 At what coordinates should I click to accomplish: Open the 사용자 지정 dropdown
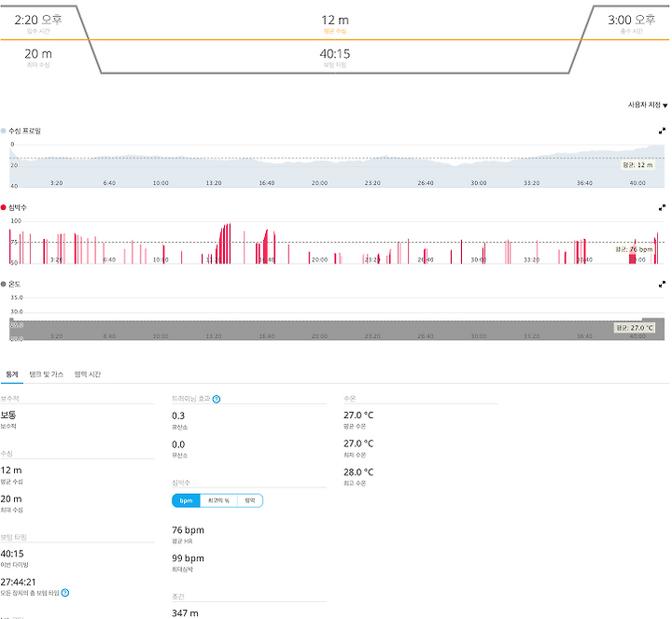pyautogui.click(x=647, y=105)
